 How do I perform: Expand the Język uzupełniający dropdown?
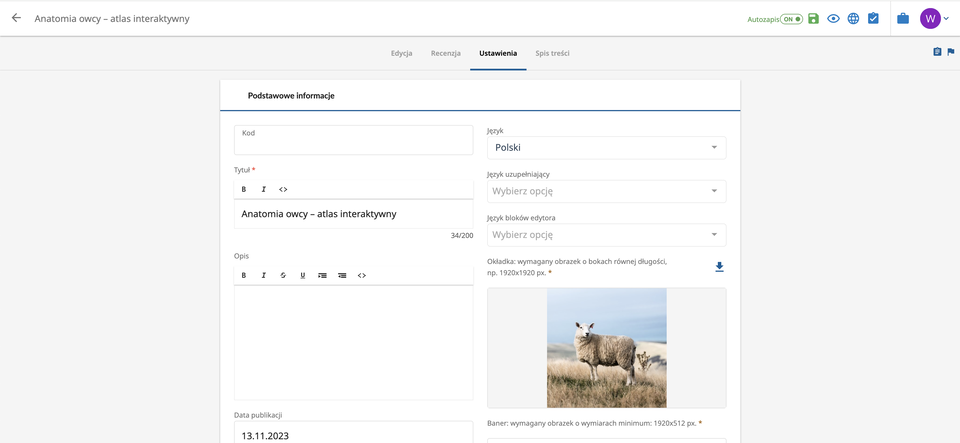606,191
